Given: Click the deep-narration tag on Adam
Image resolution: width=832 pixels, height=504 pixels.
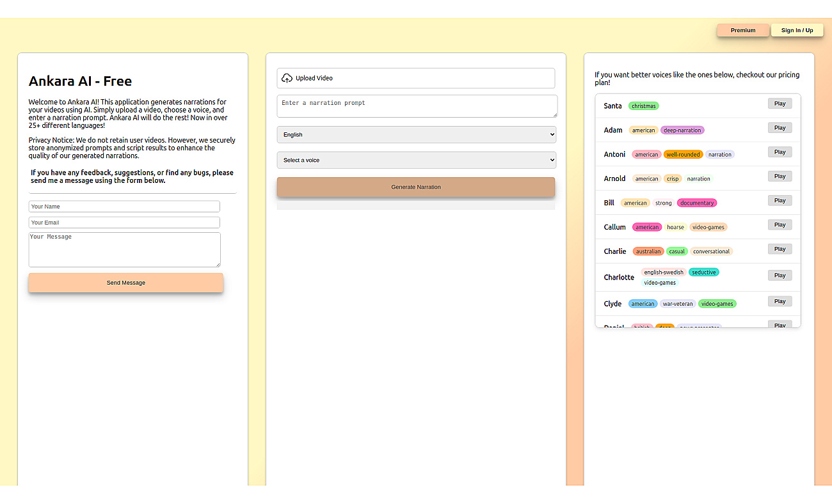Looking at the screenshot, I should [x=682, y=130].
